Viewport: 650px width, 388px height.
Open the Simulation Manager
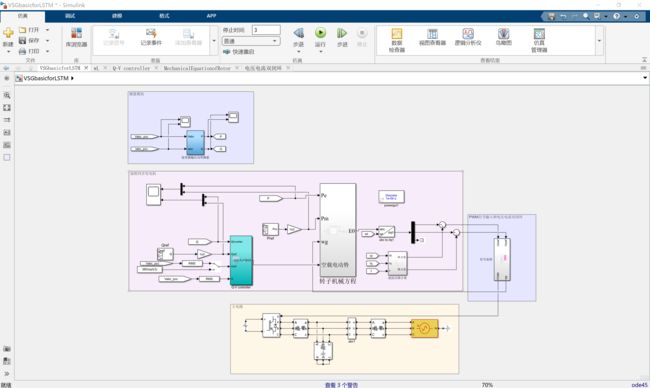tap(539, 40)
